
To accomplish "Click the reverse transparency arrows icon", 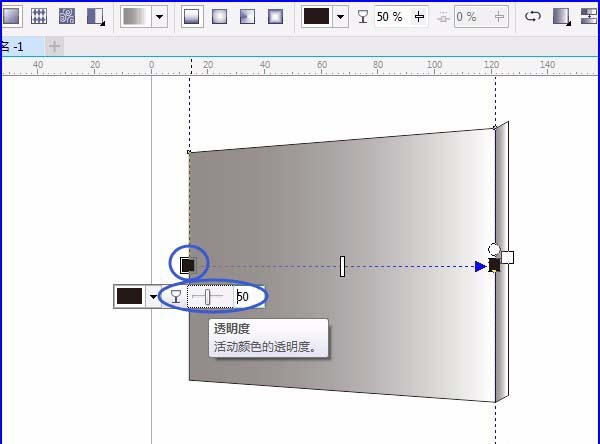I will coord(533,16).
